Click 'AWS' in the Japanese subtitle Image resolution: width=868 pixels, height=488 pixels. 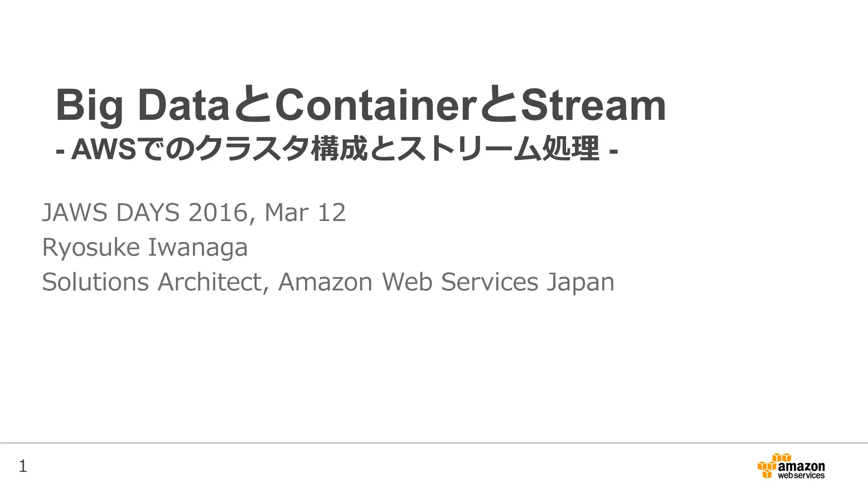[103, 150]
